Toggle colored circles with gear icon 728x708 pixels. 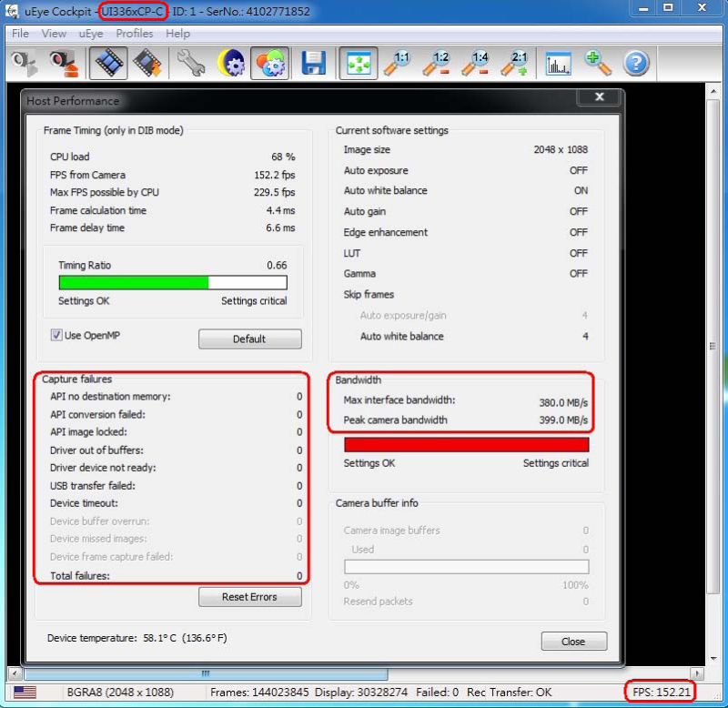point(269,63)
